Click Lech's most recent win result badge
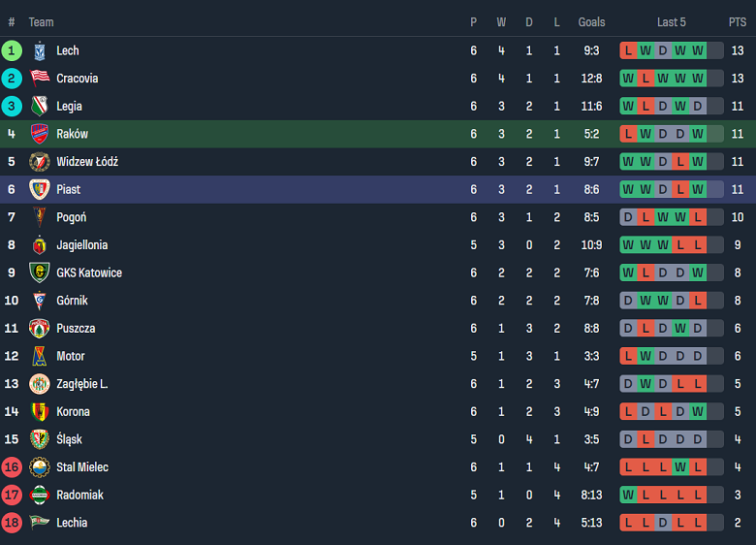756x545 pixels. pos(697,50)
